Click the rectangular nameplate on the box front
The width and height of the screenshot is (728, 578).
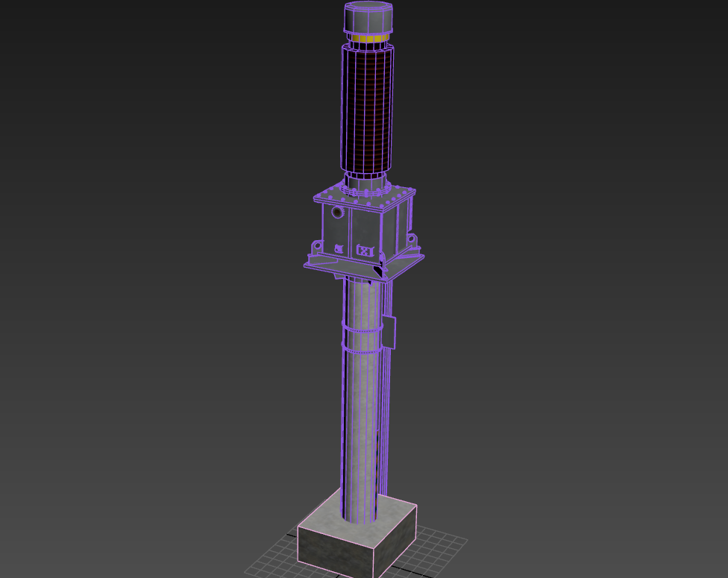[364, 251]
